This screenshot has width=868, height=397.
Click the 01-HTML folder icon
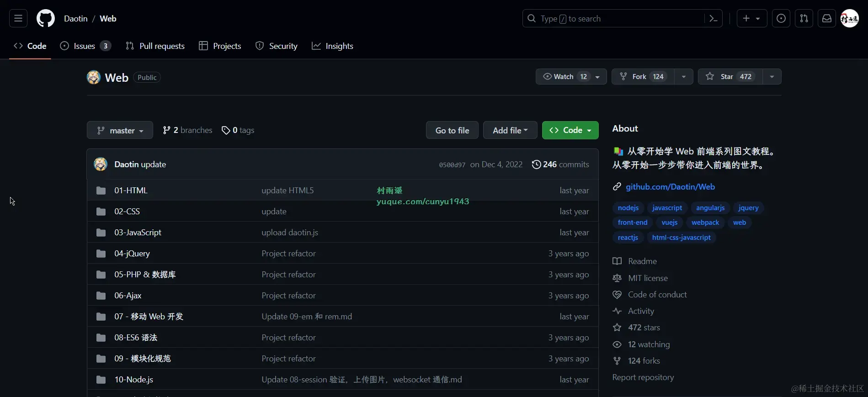101,191
